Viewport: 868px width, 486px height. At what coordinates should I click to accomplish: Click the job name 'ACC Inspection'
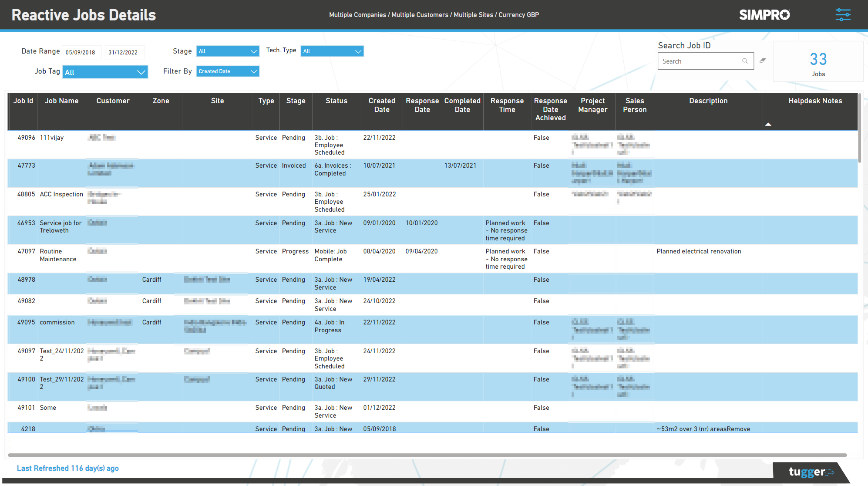61,194
